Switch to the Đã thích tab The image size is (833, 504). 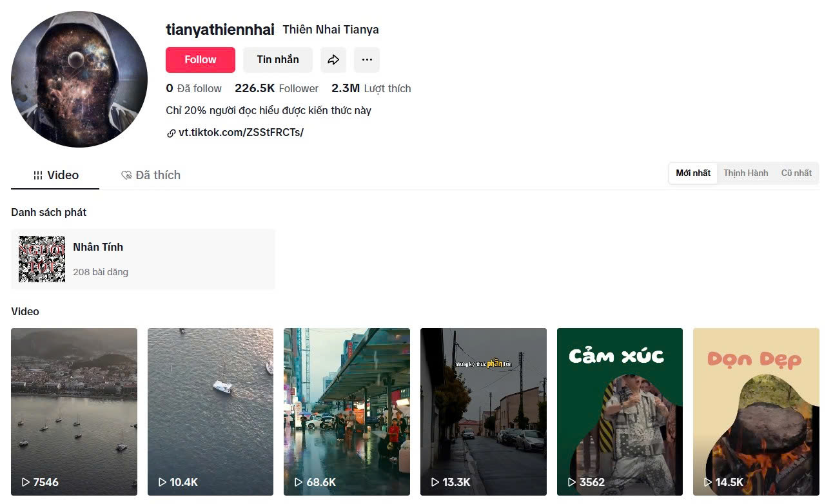[151, 175]
